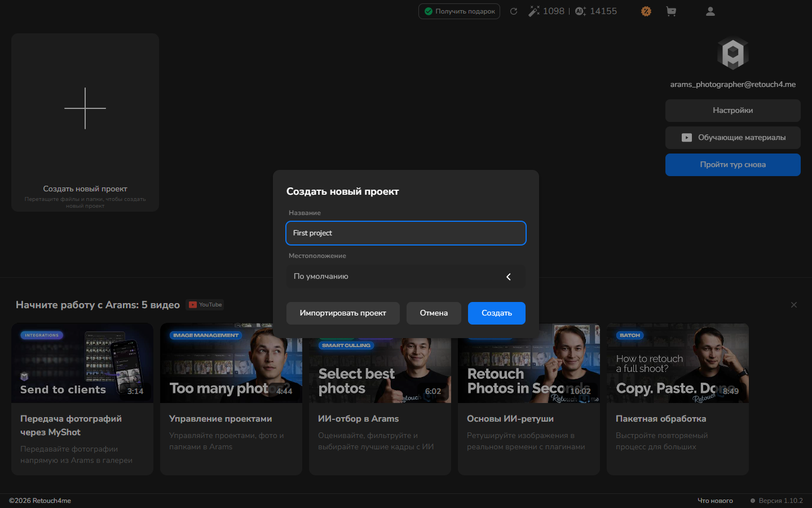Play the Send to clients video

point(82,363)
